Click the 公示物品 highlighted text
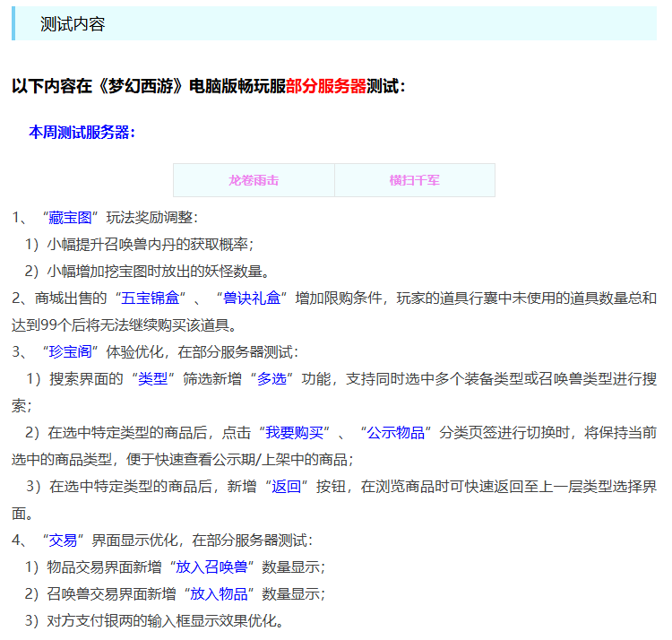This screenshot has width=672, height=640. click(395, 432)
